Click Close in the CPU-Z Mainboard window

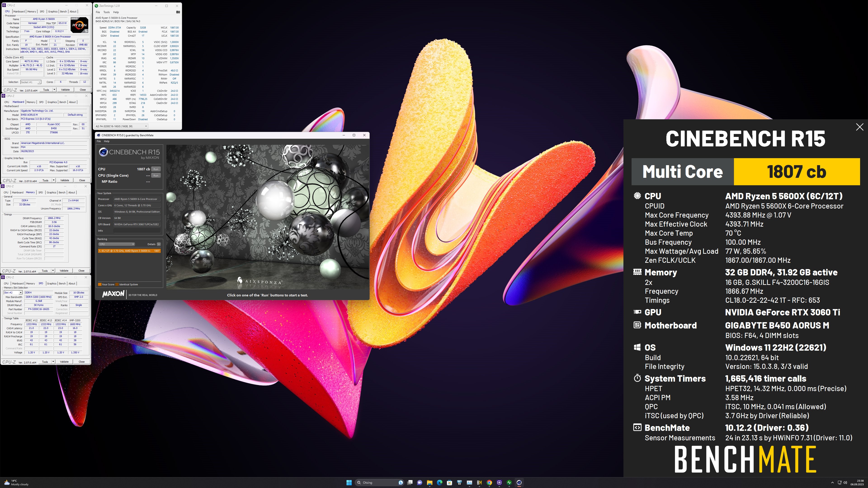click(x=82, y=180)
